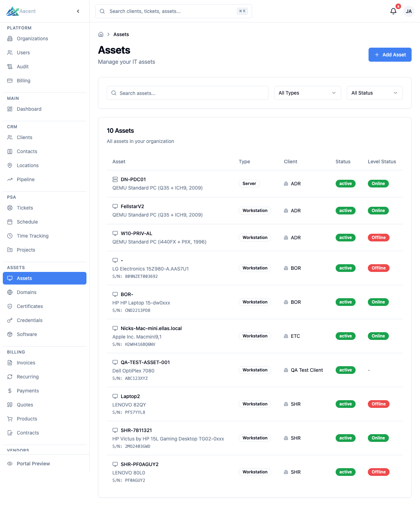Screen dimensions: 420x506
Task: Click the Offline status pill for Laptop2
Action: coord(378,404)
